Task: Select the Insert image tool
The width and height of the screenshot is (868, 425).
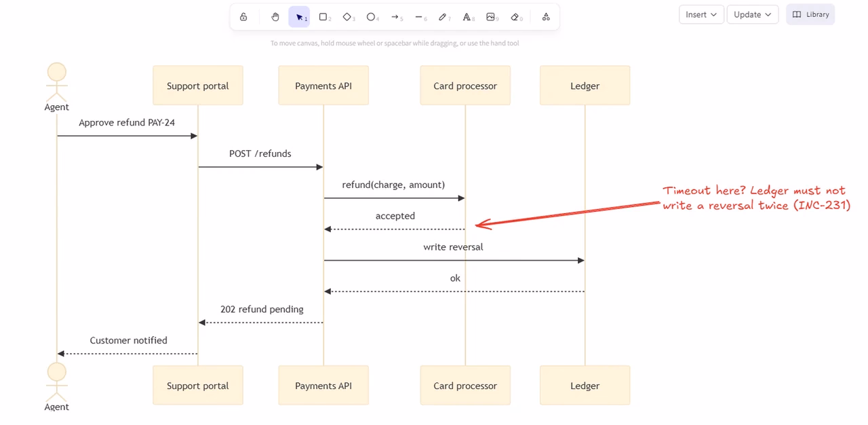Action: click(491, 17)
